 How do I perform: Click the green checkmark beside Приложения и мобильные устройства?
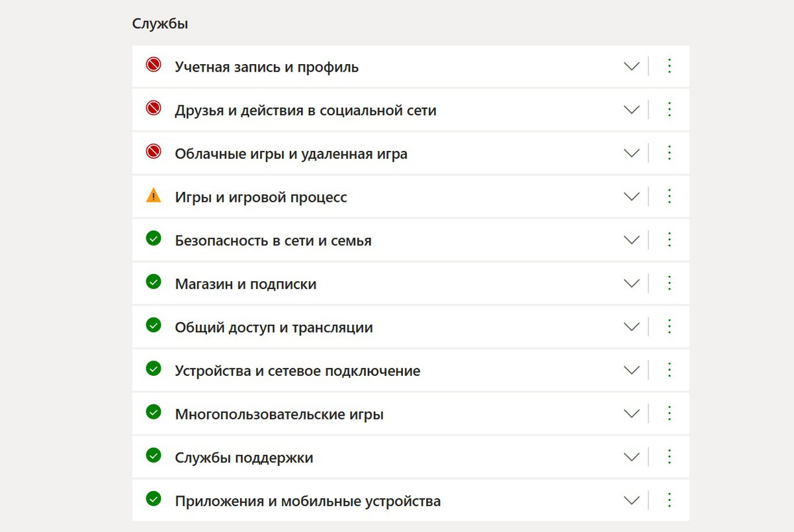[154, 499]
